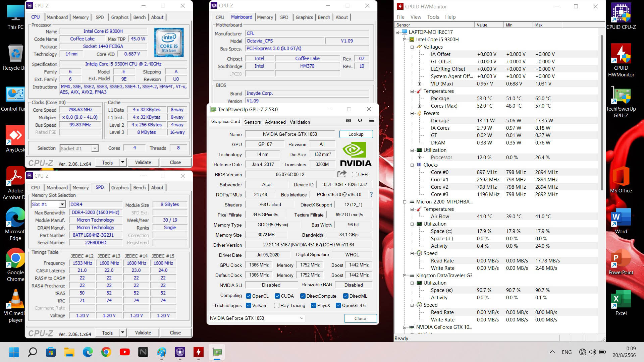Open Recycle Bin desktop icon
Image resolution: width=644 pixels, height=362 pixels.
tap(15, 57)
